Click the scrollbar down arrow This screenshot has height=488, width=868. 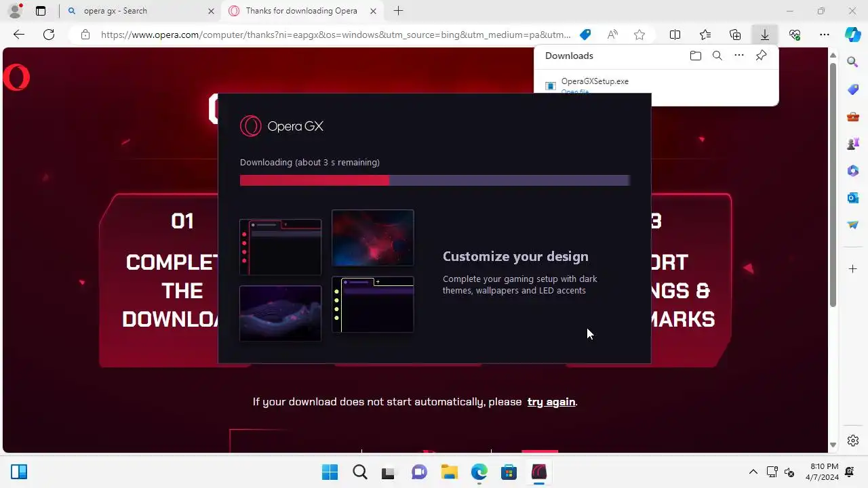[x=833, y=445]
